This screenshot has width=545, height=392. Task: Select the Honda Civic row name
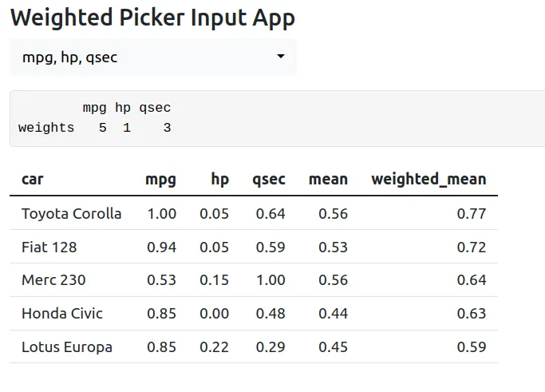[x=62, y=314]
